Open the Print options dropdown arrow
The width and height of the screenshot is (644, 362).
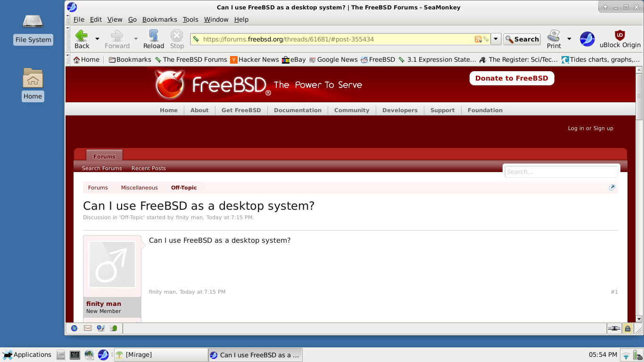569,39
